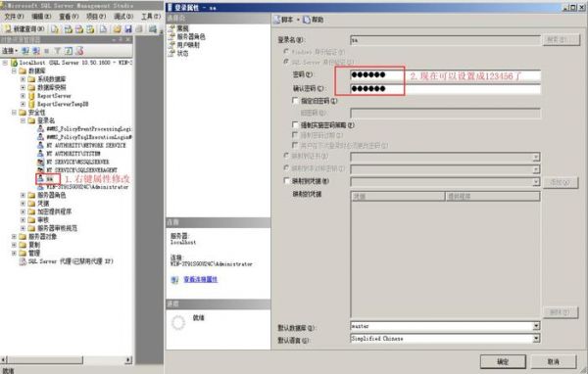Click the 登录名 sa login name field
Viewport: 588px width, 374px height.
click(x=445, y=40)
